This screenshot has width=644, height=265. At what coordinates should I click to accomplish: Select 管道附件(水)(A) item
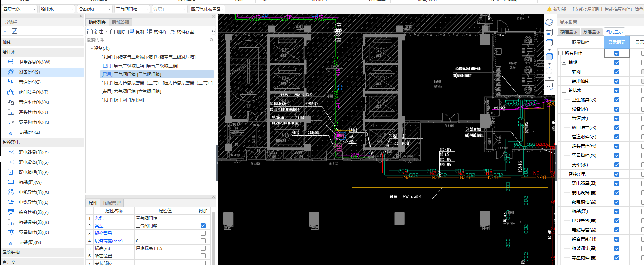(x=34, y=102)
